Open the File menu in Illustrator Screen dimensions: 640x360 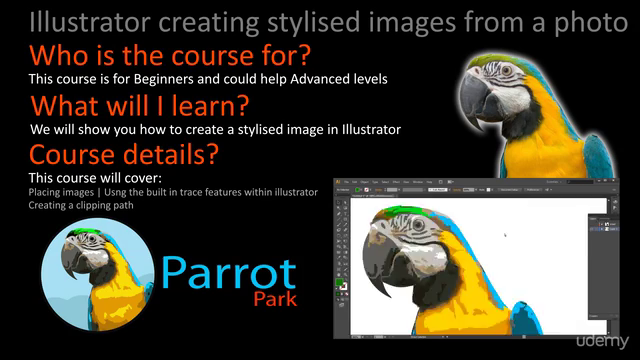tap(347, 182)
